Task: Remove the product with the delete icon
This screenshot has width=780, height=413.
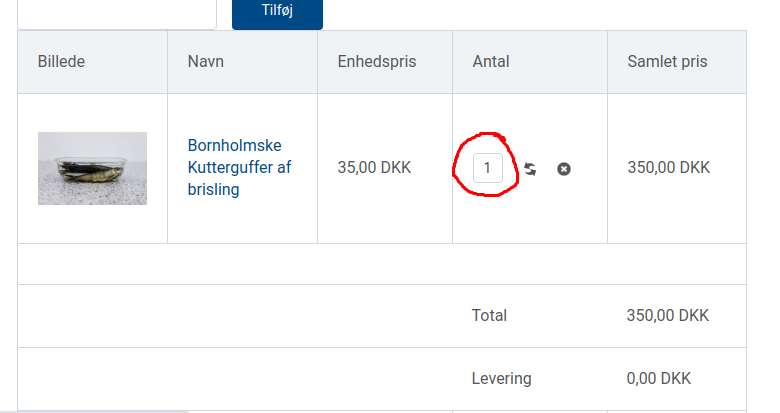Action: click(564, 169)
